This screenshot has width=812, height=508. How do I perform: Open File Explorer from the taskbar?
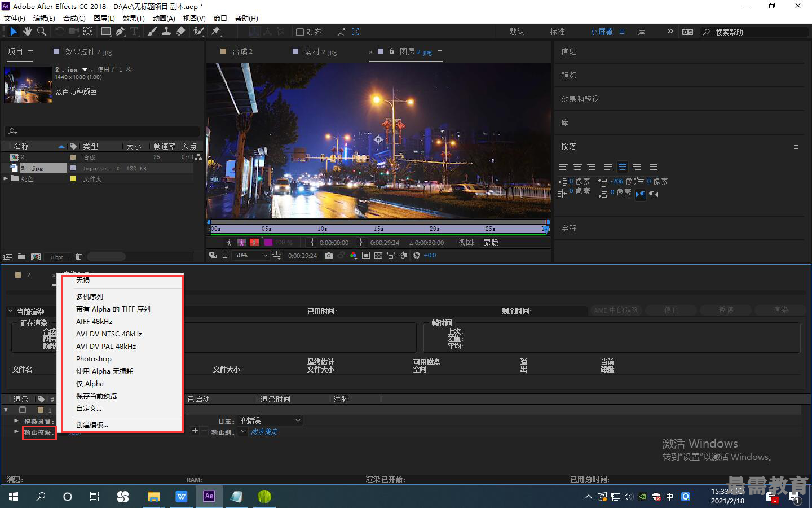pyautogui.click(x=153, y=496)
